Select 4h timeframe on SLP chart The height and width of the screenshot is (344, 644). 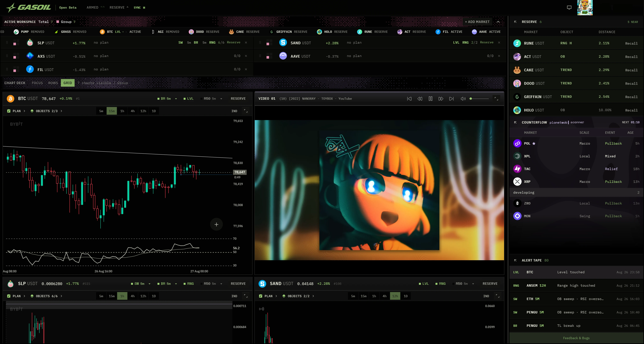coord(133,296)
